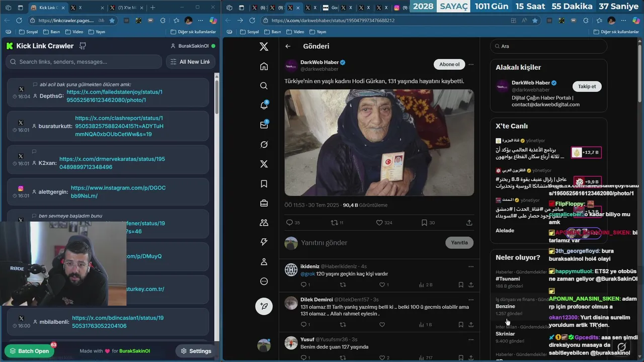Switch to Google tab in right browser
The width and height of the screenshot is (644, 362).
tap(331, 8)
